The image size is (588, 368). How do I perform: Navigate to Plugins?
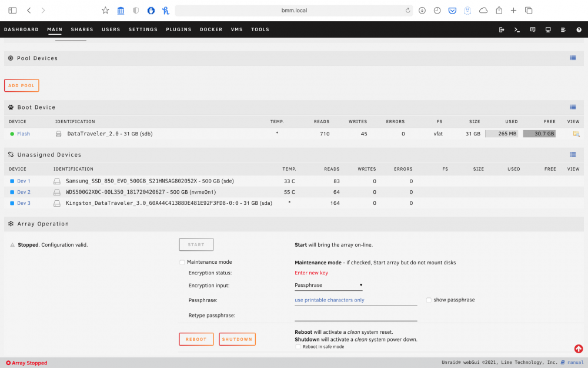tap(179, 29)
